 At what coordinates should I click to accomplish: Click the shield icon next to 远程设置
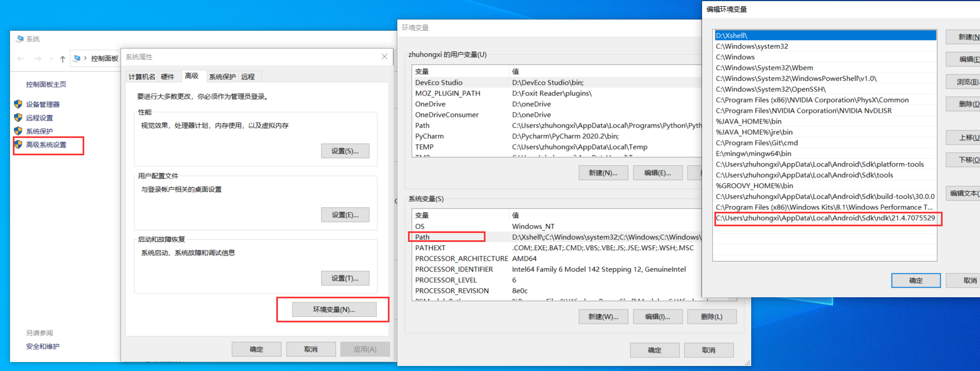click(18, 117)
